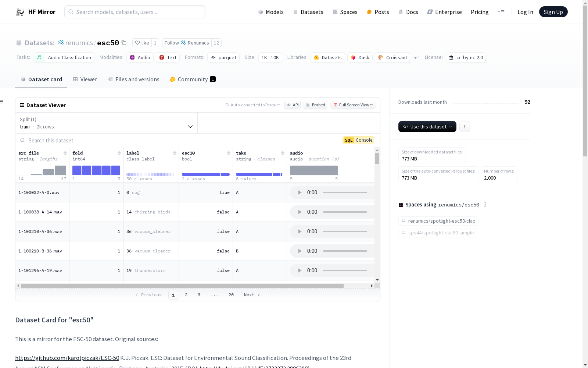Viewport: 588px width, 368px height.
Task: Open the karolpiczak/ESC-50 GitHub link
Action: [67, 358]
